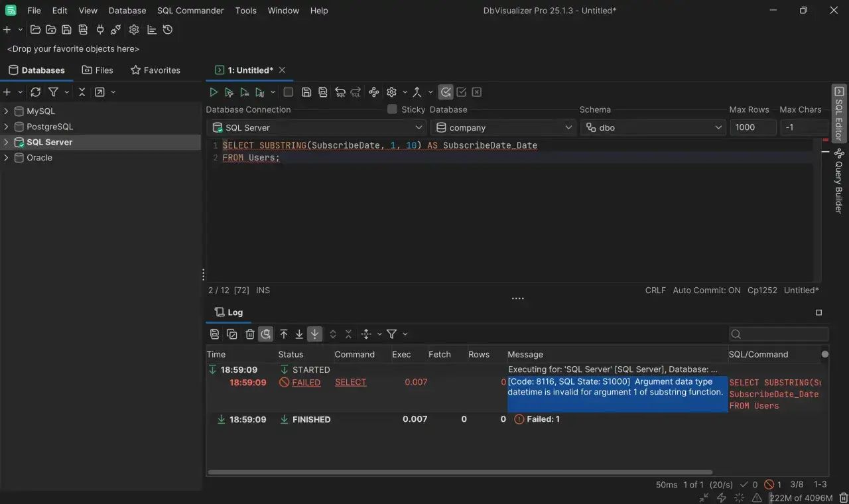Run the SQL with the Execute play icon

(214, 92)
